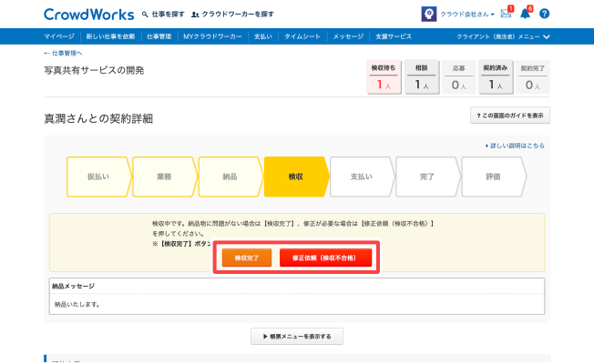
Task: Click この画面のガイドを表示 button
Action: click(x=510, y=116)
